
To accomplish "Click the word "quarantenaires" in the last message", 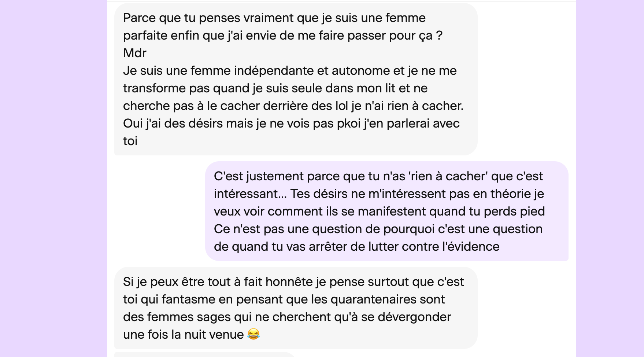I will click(x=373, y=299).
